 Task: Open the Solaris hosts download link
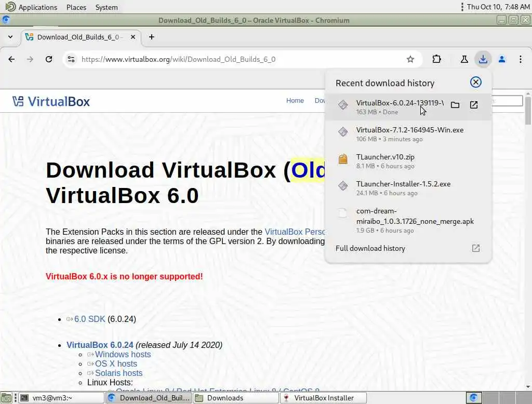coord(119,373)
